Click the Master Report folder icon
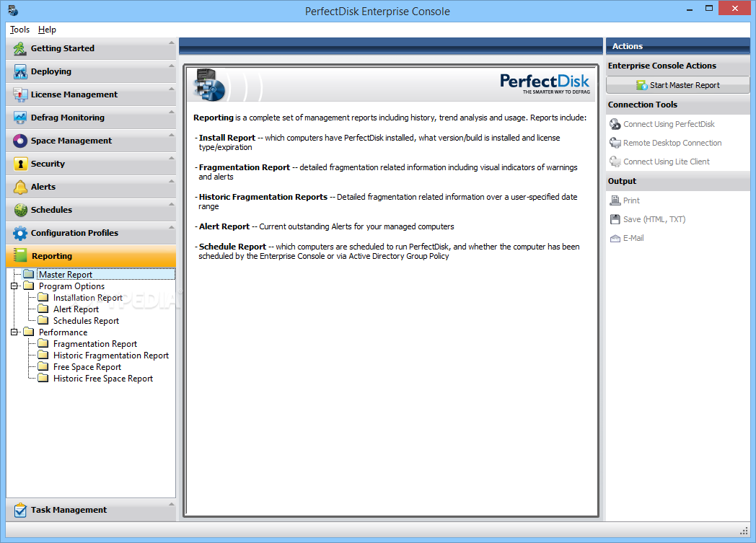 29,274
